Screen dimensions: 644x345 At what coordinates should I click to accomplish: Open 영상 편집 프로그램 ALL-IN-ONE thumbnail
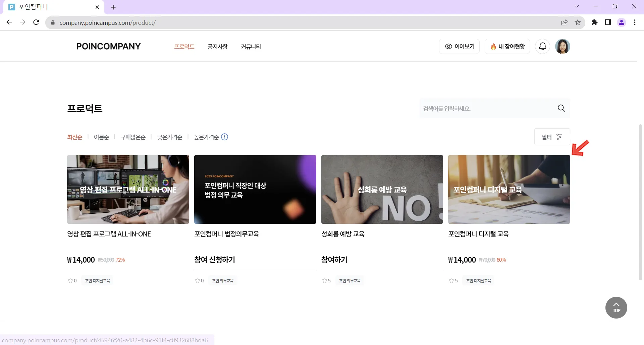pyautogui.click(x=128, y=189)
